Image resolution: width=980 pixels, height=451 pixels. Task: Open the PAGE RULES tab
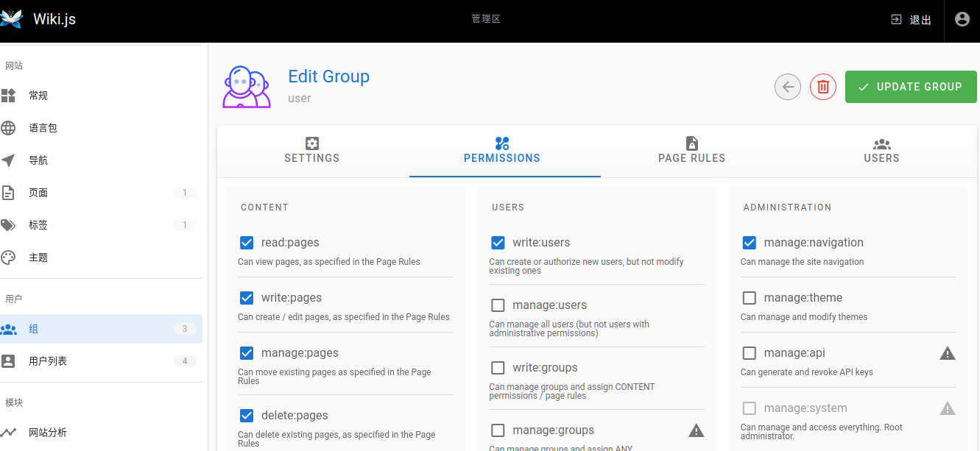[691, 151]
